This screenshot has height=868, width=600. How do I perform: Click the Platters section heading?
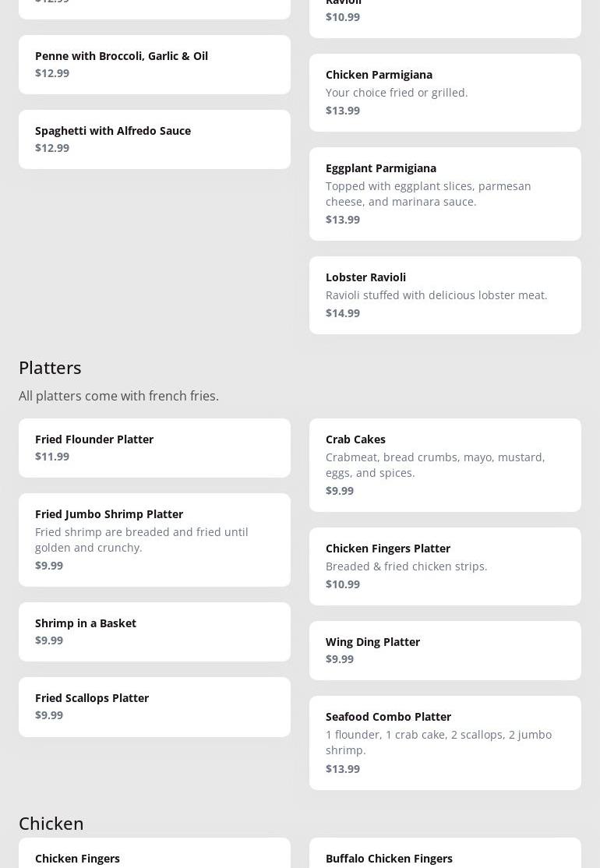pyautogui.click(x=50, y=367)
